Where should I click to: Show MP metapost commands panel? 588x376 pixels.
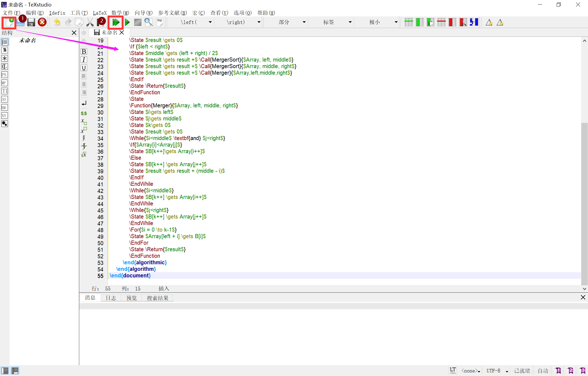click(5, 83)
